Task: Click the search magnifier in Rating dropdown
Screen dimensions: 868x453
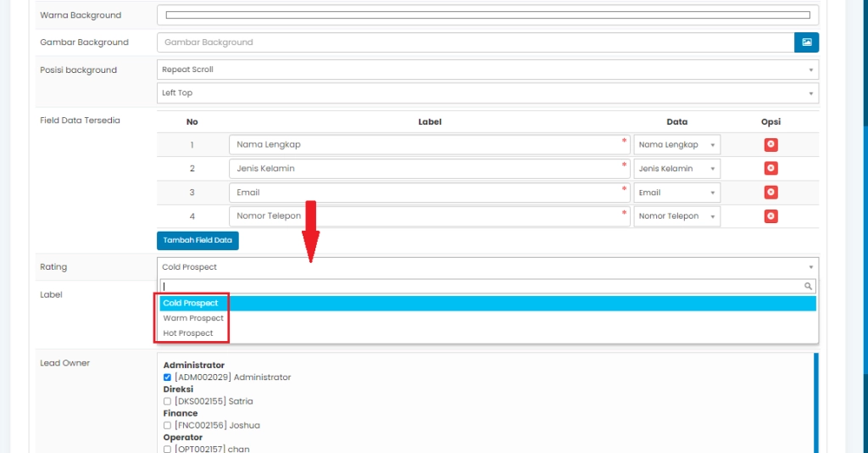Action: tap(808, 287)
